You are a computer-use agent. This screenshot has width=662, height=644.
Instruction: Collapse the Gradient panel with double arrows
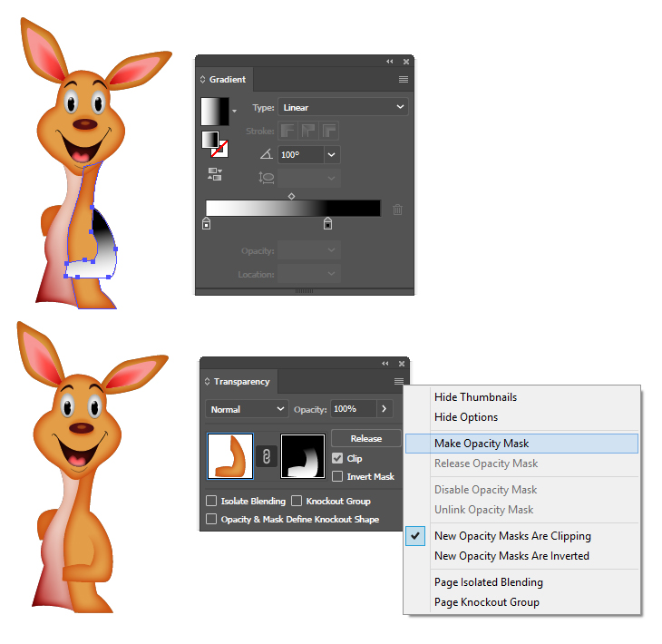pyautogui.click(x=389, y=62)
